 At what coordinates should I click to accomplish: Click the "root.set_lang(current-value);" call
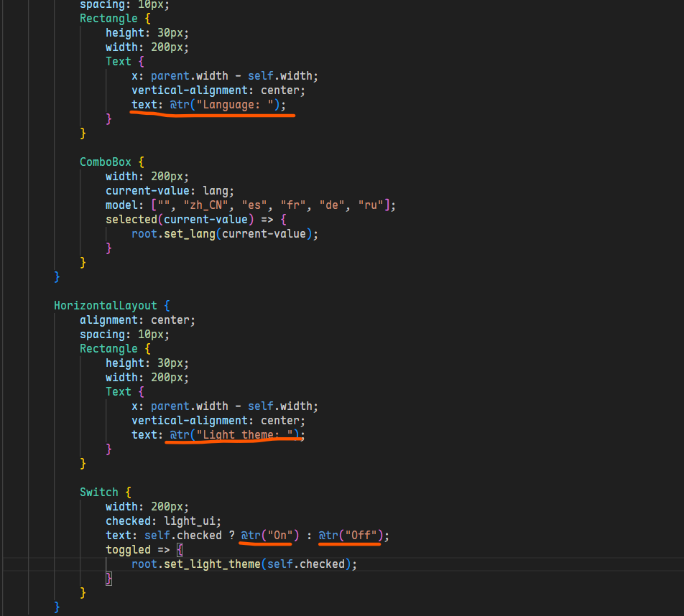pos(225,234)
